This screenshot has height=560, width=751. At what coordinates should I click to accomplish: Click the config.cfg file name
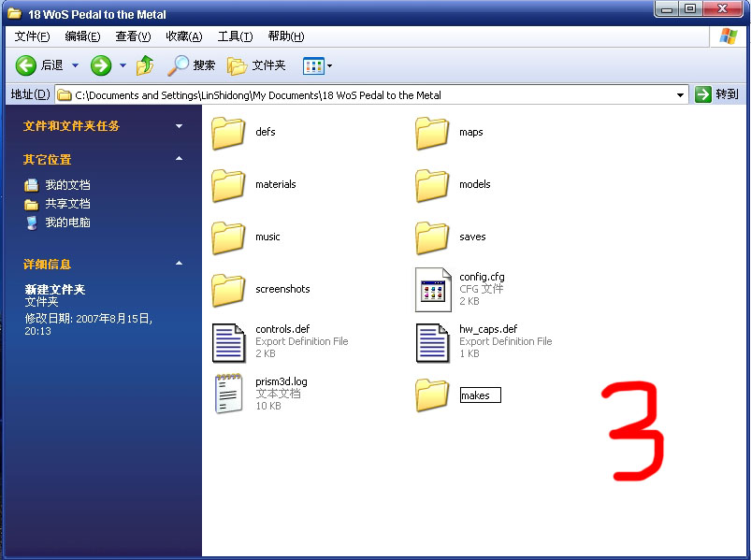pos(482,277)
